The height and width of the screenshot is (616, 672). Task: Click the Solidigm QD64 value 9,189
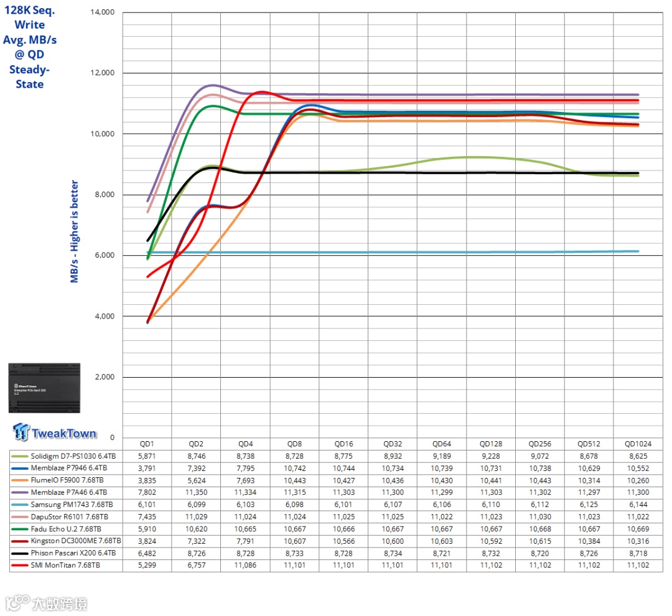(x=442, y=457)
